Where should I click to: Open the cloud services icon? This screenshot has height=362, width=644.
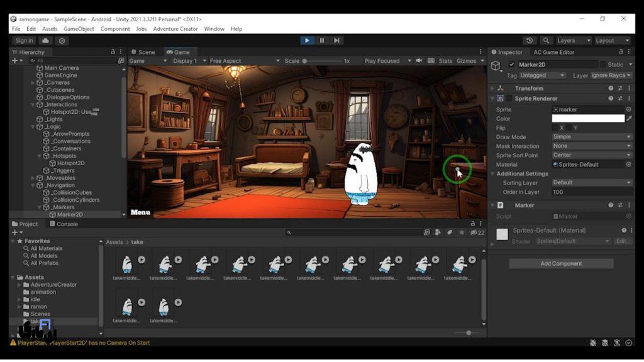pos(46,41)
